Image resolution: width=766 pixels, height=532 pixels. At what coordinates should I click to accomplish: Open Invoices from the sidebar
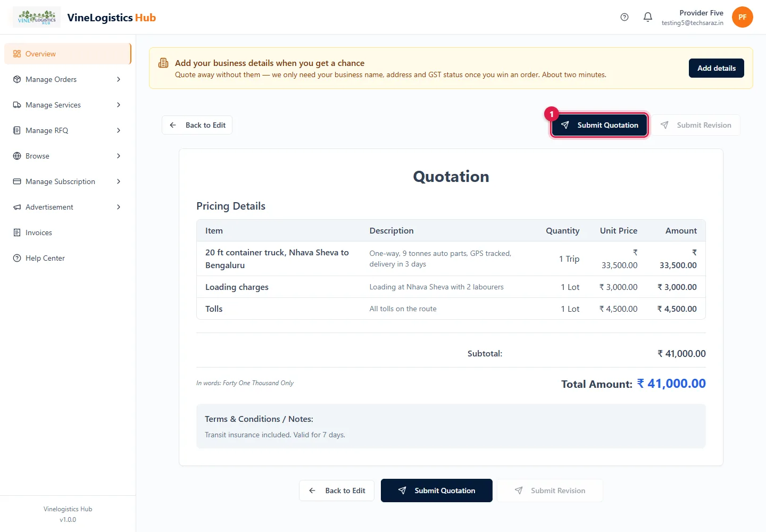click(68, 232)
